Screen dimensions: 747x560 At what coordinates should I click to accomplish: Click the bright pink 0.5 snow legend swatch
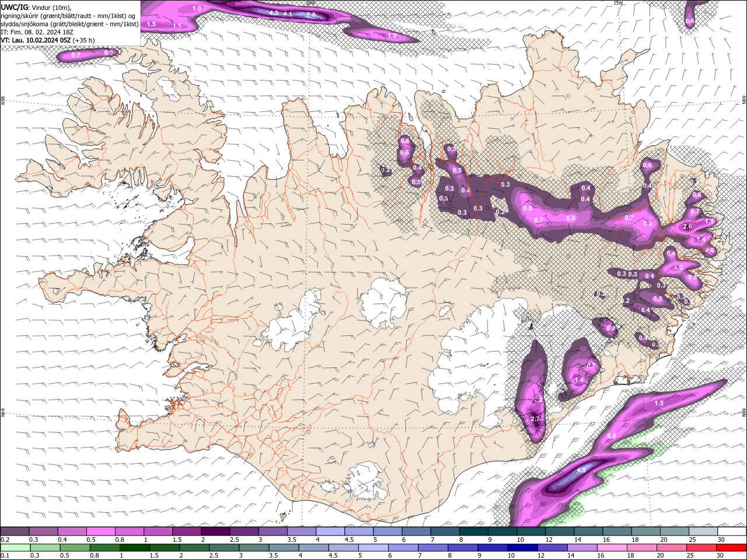[x=101, y=531]
